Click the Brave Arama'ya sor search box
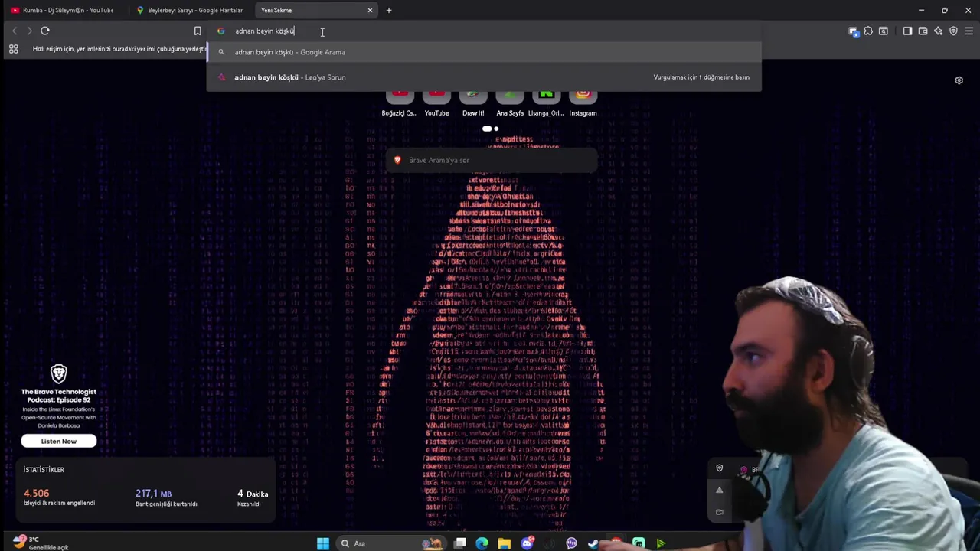 click(x=490, y=160)
